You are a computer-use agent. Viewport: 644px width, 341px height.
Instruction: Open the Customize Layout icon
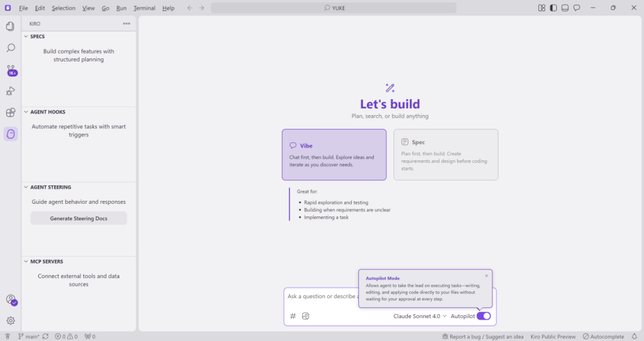[541, 8]
